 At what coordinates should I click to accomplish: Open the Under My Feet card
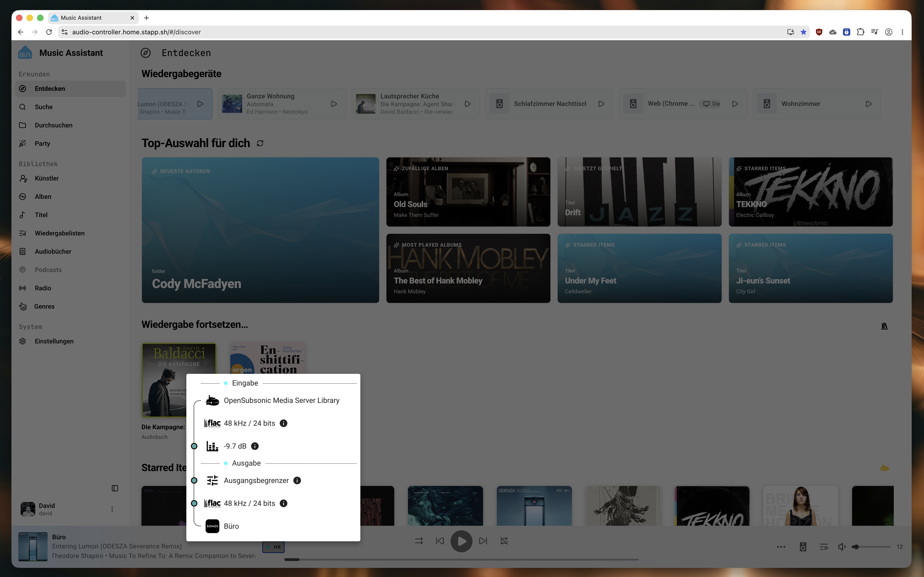[639, 268]
